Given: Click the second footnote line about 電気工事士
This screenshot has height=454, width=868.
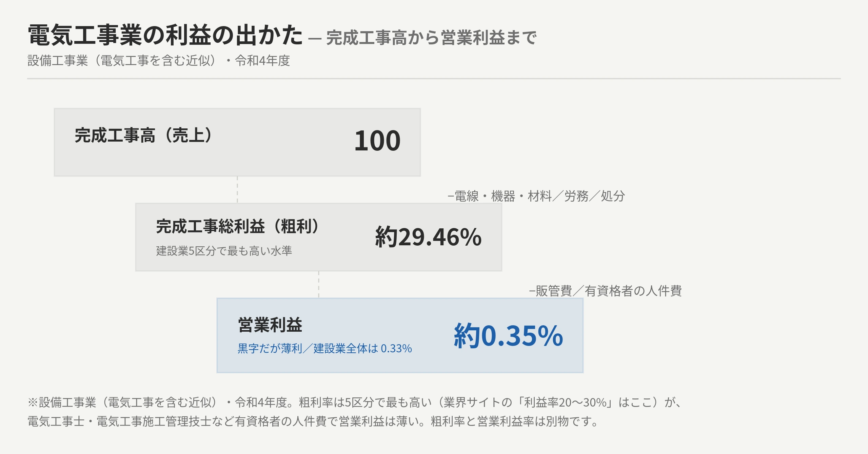Looking at the screenshot, I should (312, 421).
